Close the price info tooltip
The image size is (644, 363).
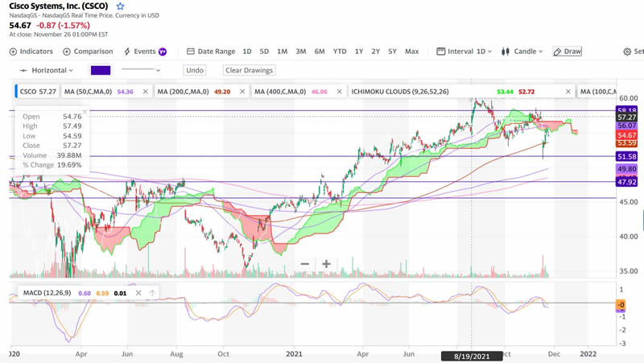(85, 112)
